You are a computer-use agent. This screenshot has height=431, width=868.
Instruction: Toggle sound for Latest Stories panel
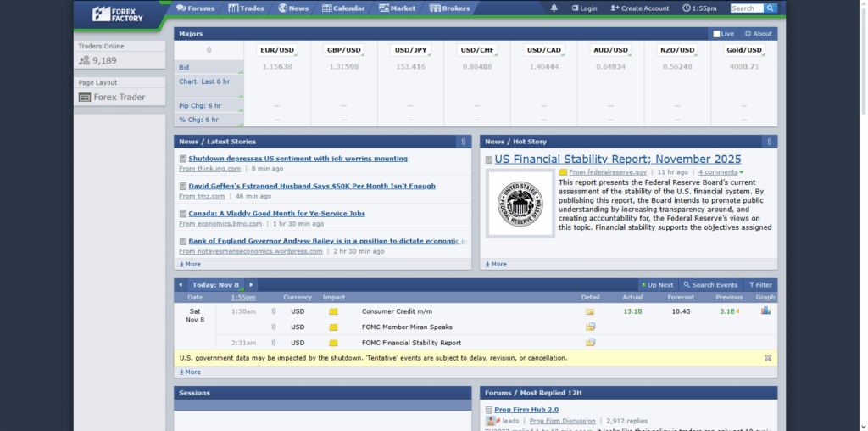point(462,142)
